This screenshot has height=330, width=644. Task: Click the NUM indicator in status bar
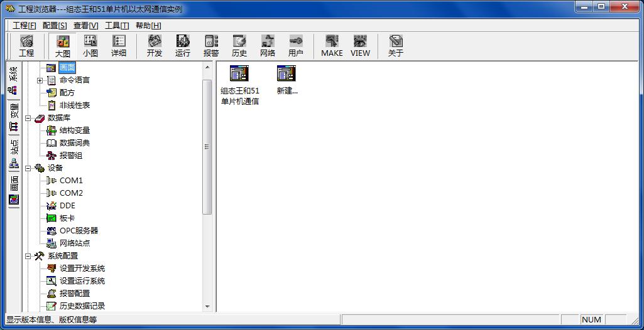[591, 320]
